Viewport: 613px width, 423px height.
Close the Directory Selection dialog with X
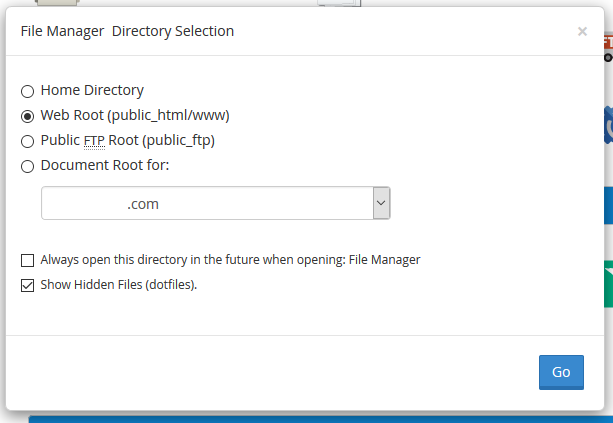pyautogui.click(x=582, y=31)
